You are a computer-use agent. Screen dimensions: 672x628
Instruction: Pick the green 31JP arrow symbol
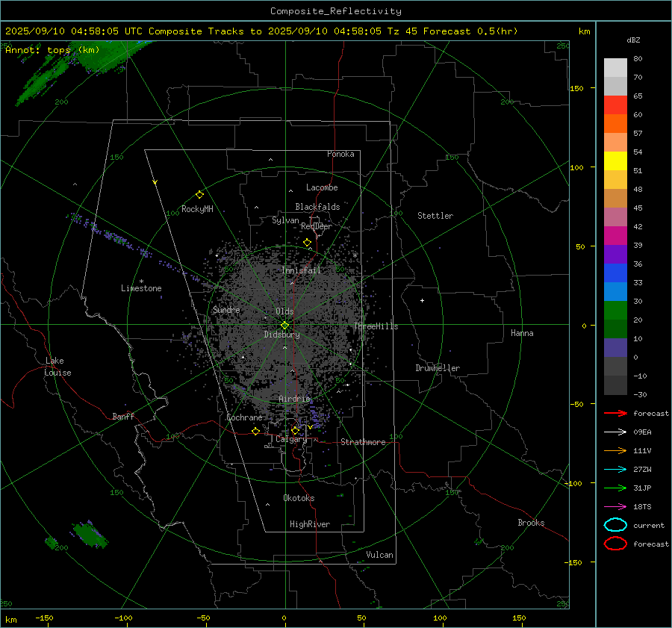point(615,488)
